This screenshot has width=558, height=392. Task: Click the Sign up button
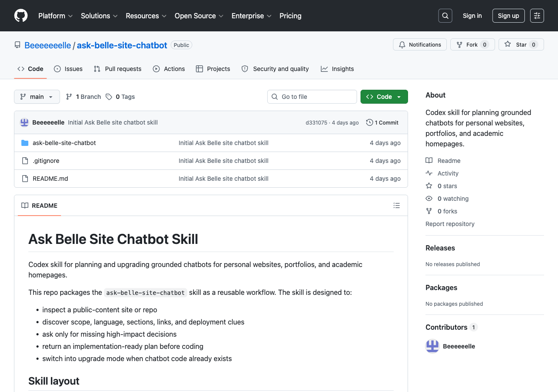[508, 16]
